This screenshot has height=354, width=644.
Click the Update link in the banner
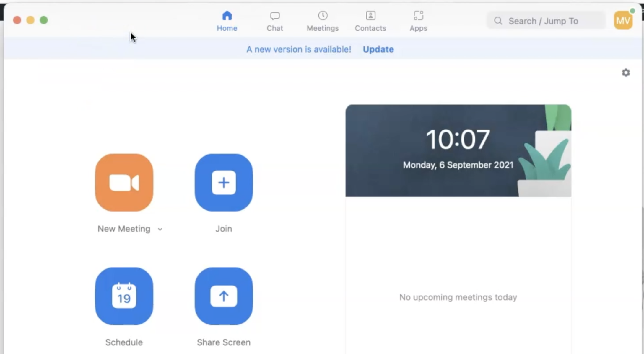coord(378,49)
